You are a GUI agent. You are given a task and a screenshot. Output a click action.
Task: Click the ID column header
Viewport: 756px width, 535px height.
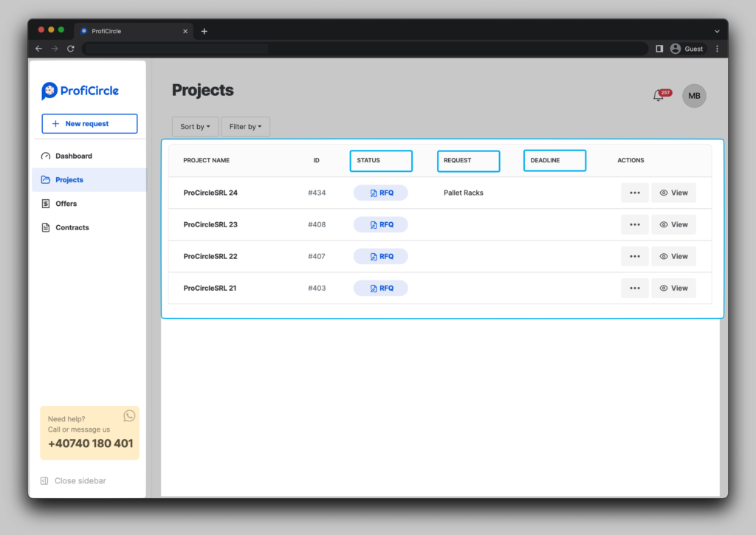tap(316, 161)
